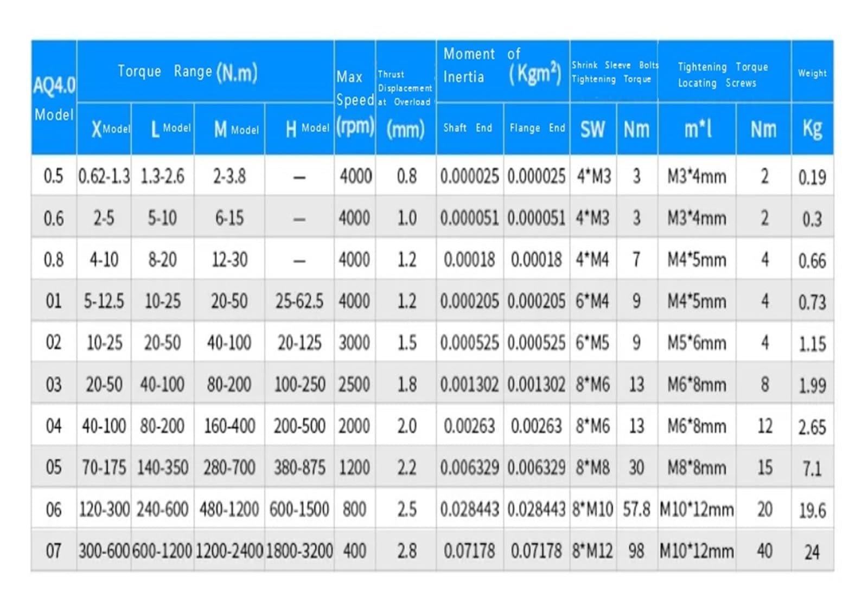Click weight value "24" for model 07
This screenshot has height=611, width=868.
pos(812,552)
